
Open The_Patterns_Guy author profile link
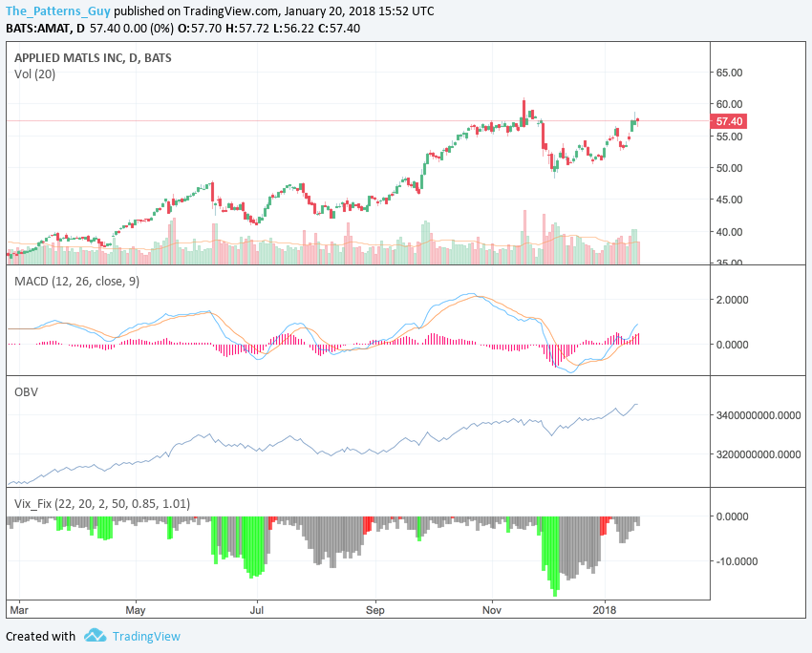point(58,11)
